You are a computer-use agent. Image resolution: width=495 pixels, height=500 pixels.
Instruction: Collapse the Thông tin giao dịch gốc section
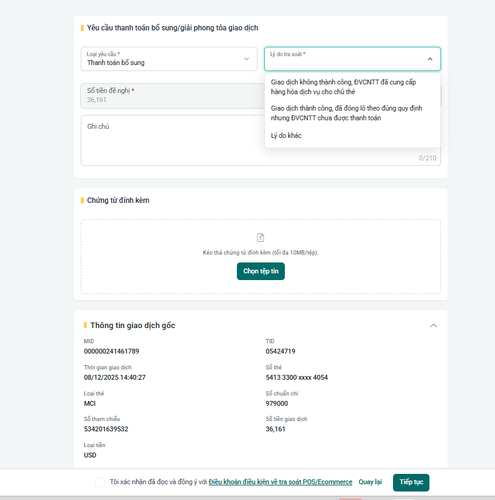[433, 325]
